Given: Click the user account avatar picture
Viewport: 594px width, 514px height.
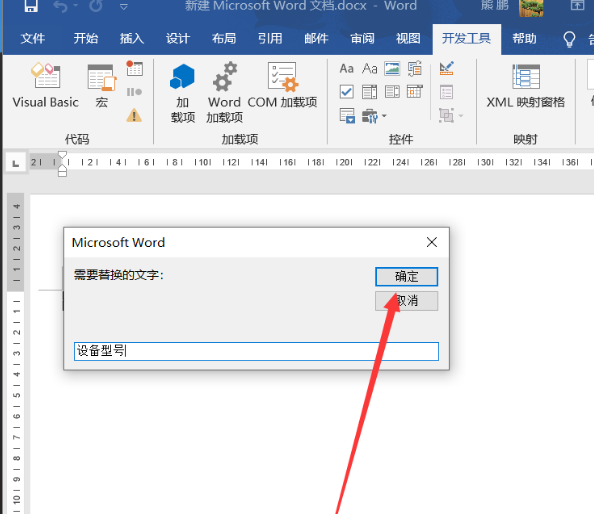Looking at the screenshot, I should click(x=531, y=8).
